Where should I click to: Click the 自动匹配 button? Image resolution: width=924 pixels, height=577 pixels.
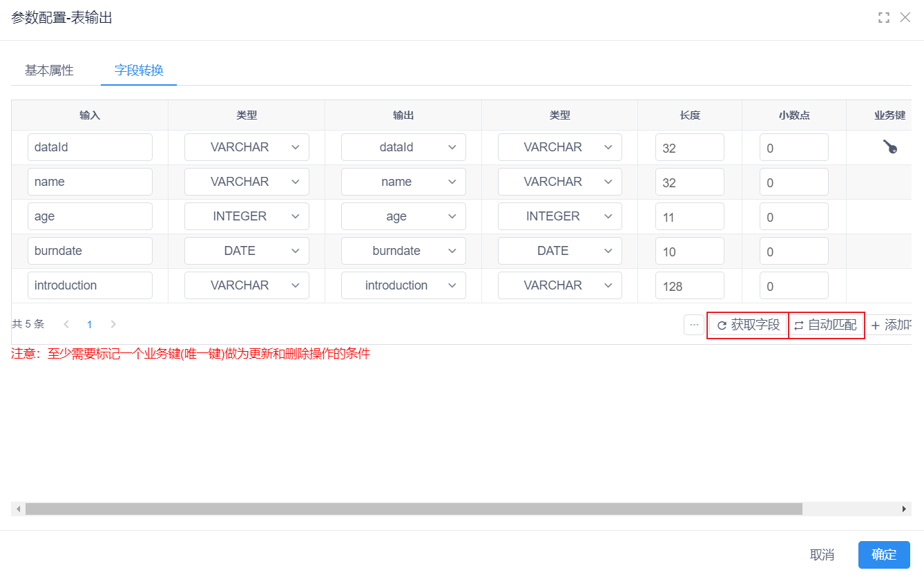coord(826,325)
